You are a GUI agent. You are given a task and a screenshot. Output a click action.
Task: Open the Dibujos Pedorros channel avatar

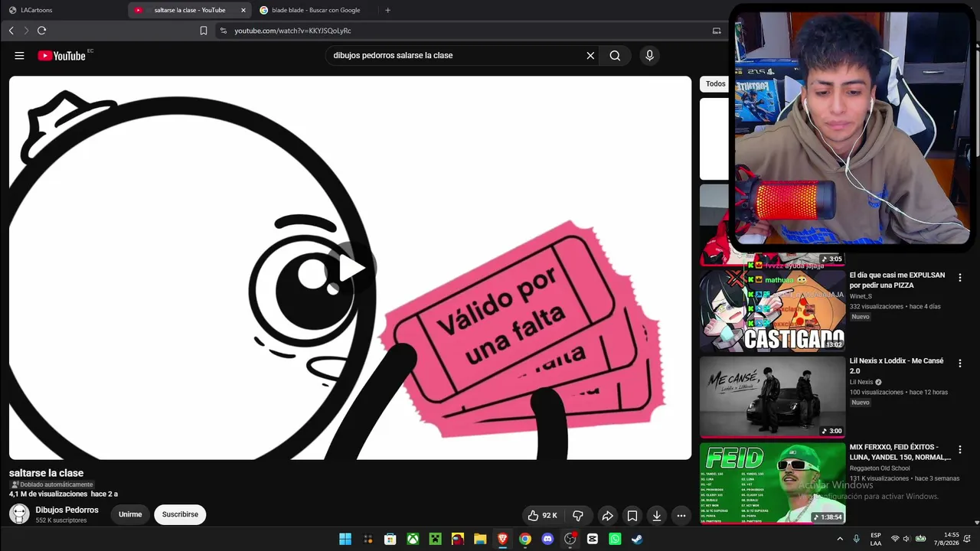tap(19, 514)
